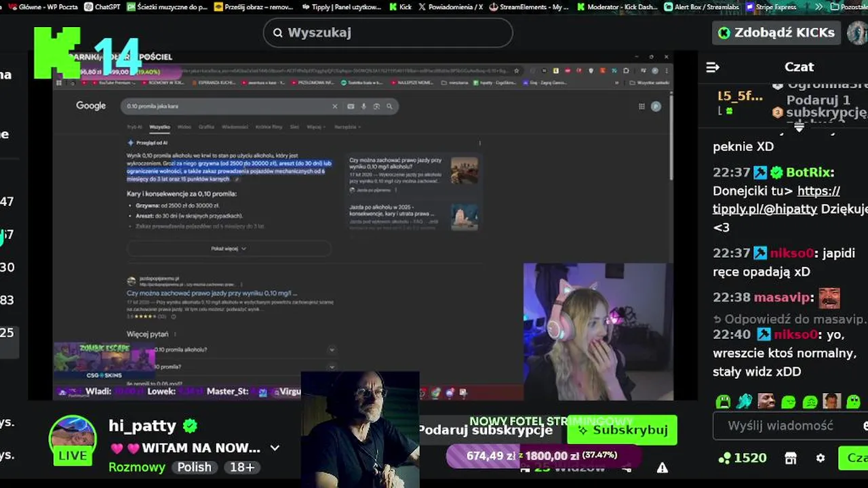This screenshot has width=868, height=488.
Task: Open chat settings gear icon
Action: coord(821,458)
